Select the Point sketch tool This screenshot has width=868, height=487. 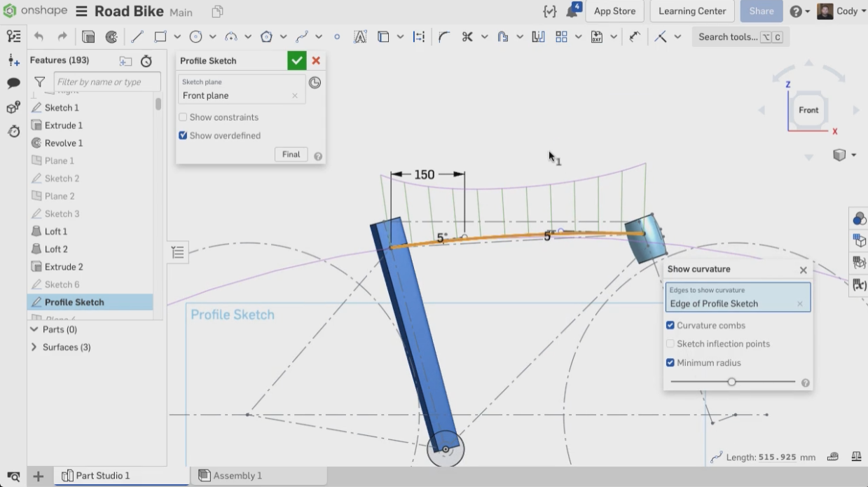point(337,37)
